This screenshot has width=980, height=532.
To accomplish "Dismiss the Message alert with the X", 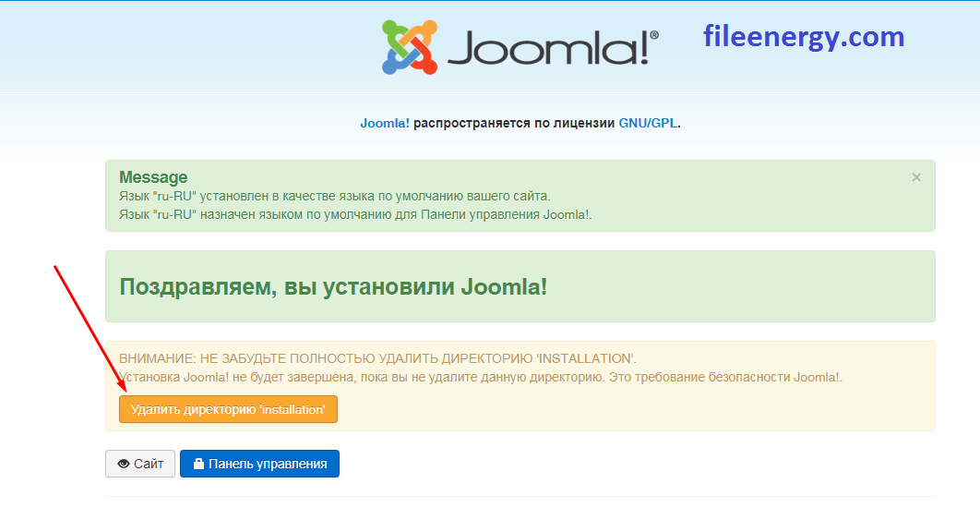I will (916, 177).
